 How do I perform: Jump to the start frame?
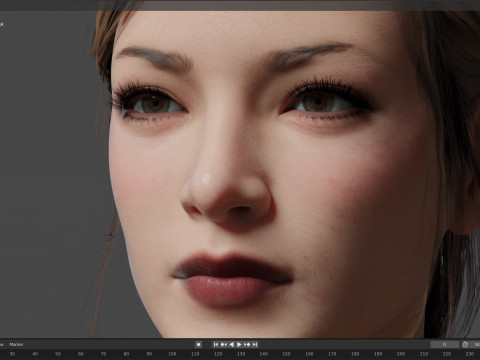click(x=216, y=344)
